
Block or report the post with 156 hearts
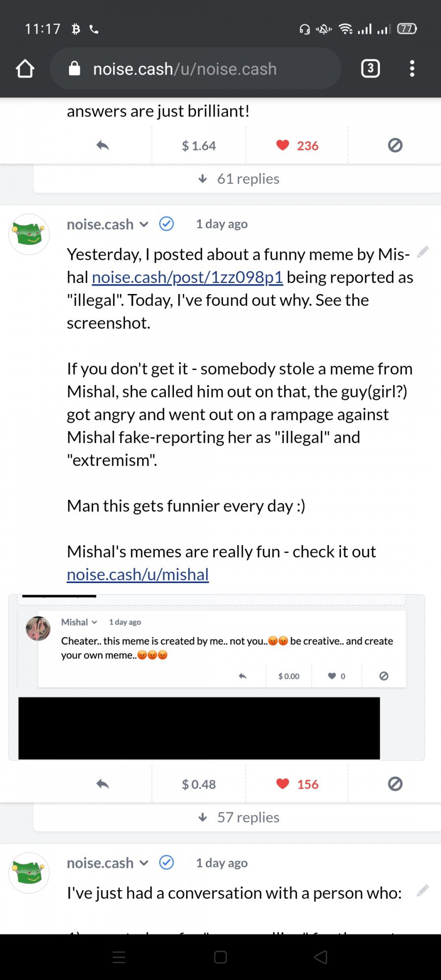pos(395,784)
